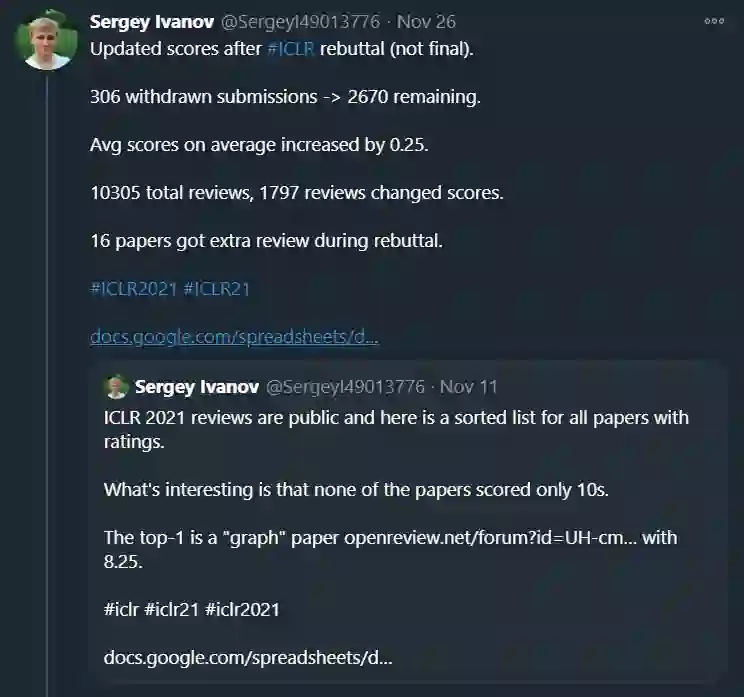Click Sergey Ivanov's large profile avatar

tap(47, 40)
